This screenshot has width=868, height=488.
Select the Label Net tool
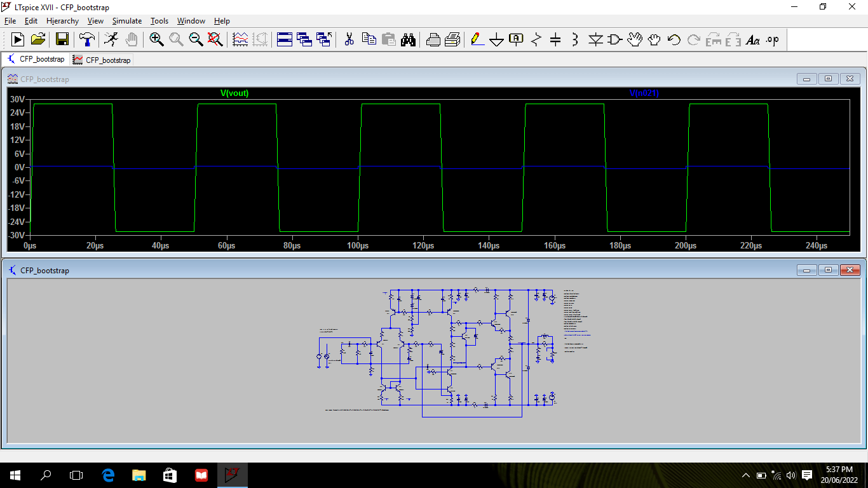click(516, 39)
